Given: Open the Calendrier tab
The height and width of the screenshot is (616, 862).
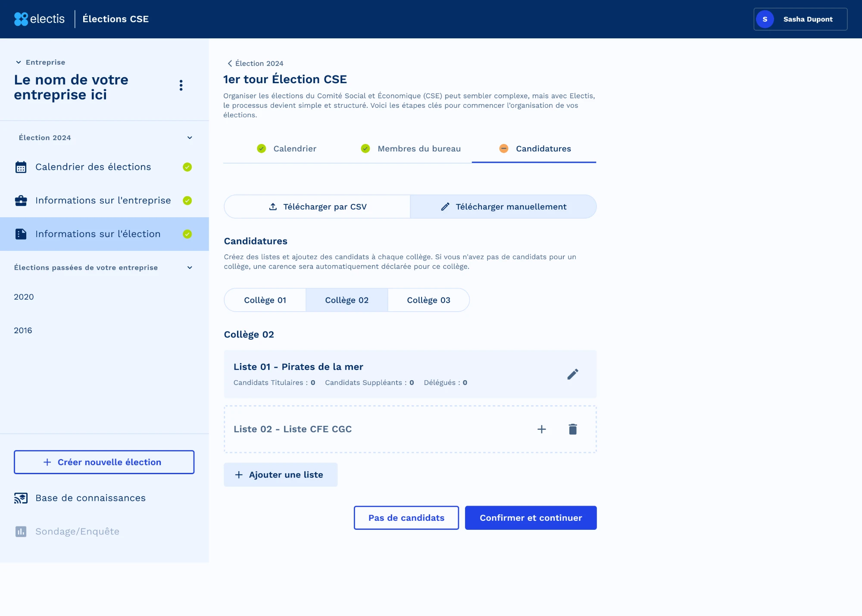Looking at the screenshot, I should (x=287, y=149).
